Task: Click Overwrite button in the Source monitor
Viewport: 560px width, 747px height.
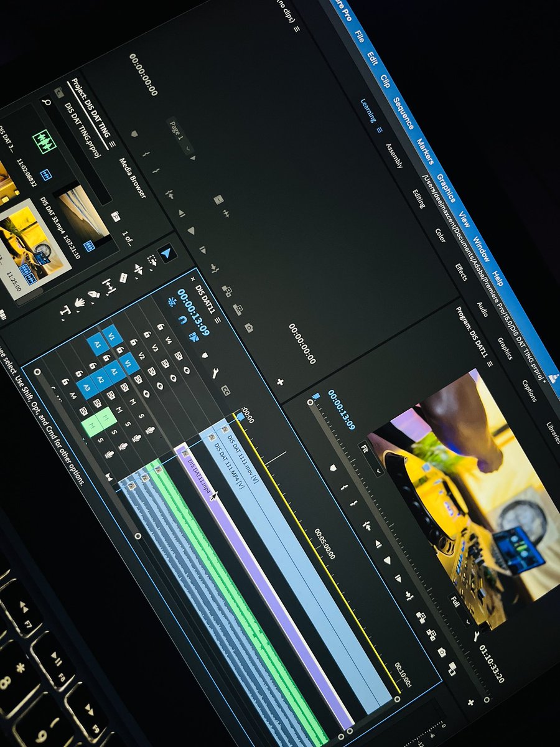Action: [x=238, y=309]
